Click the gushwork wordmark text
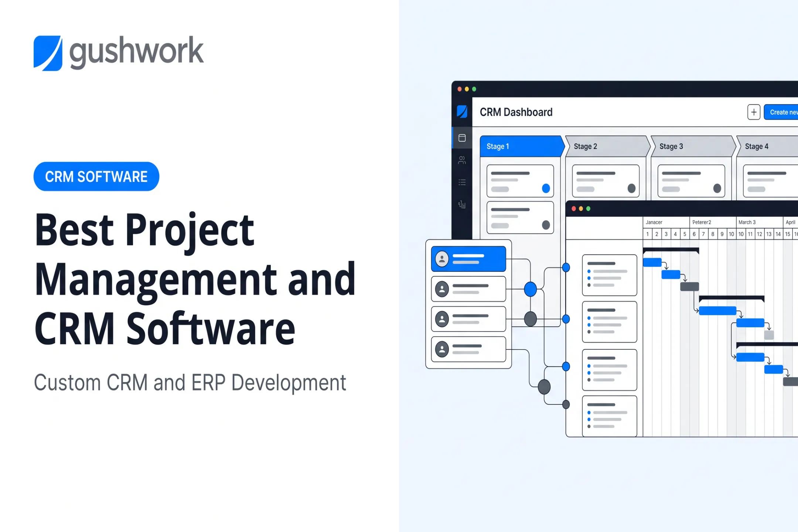 136,52
